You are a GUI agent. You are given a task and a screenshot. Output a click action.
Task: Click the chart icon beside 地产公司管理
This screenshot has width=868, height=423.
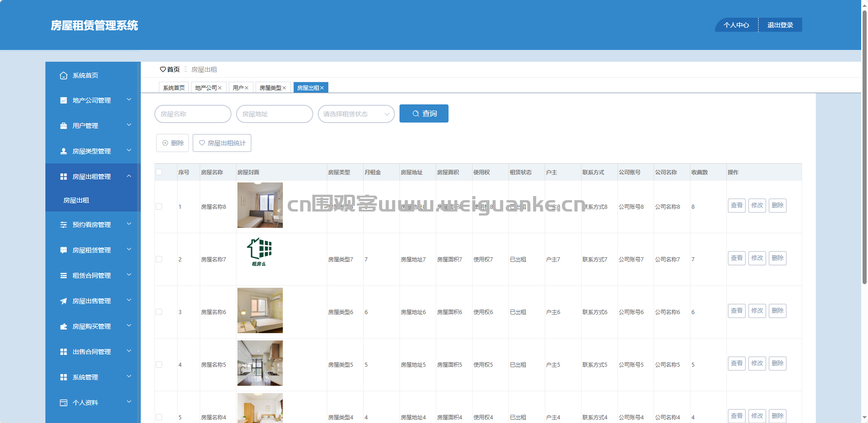coord(64,100)
